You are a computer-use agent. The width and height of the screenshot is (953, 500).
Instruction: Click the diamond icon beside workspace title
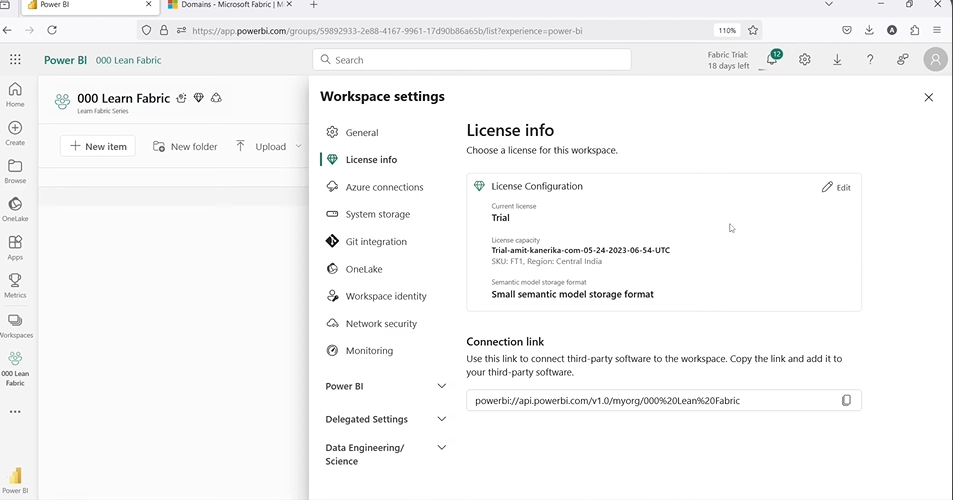coord(199,98)
